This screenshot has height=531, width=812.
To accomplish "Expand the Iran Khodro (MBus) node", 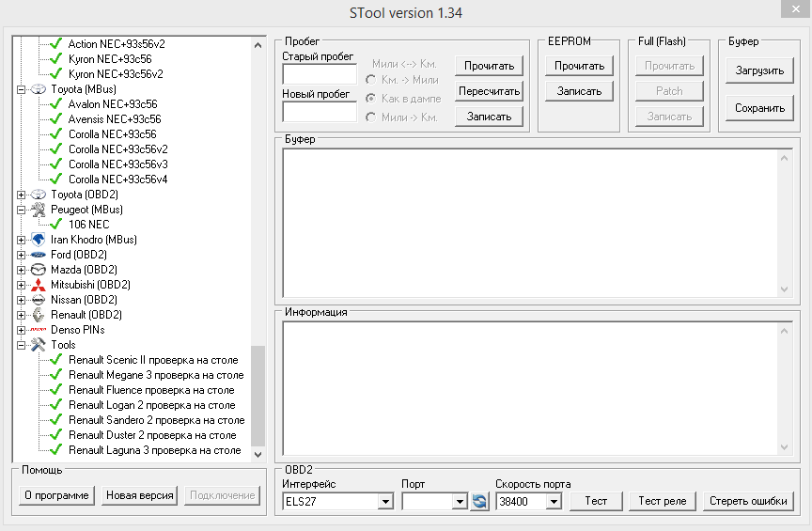I will point(22,240).
